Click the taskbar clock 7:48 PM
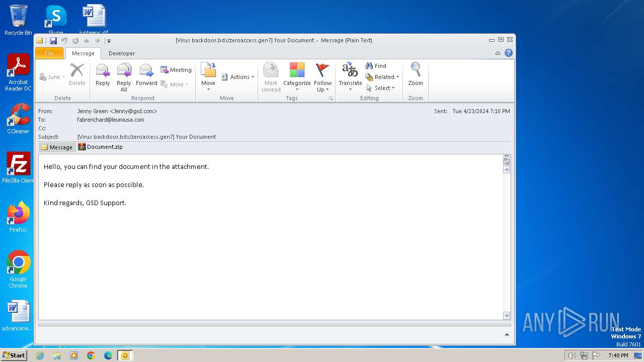Viewport: 644px width, 362px height. (618, 355)
